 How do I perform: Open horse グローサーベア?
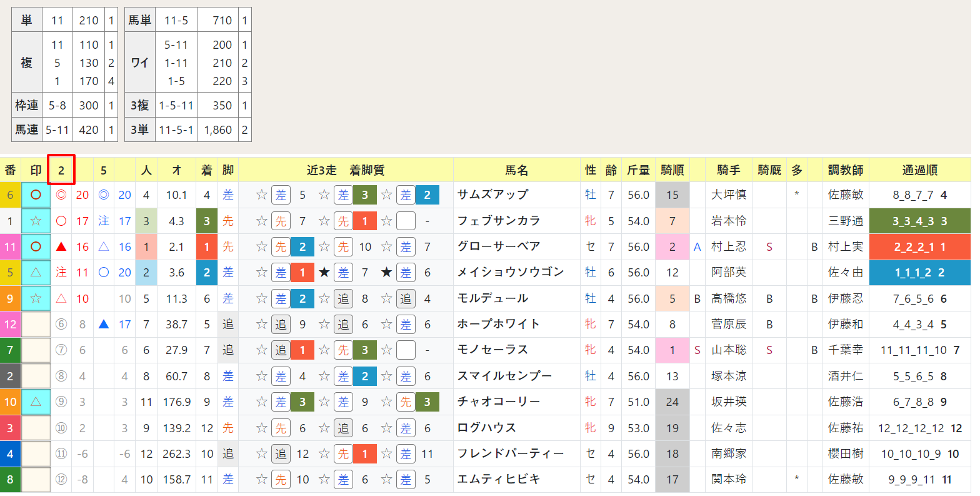click(499, 246)
